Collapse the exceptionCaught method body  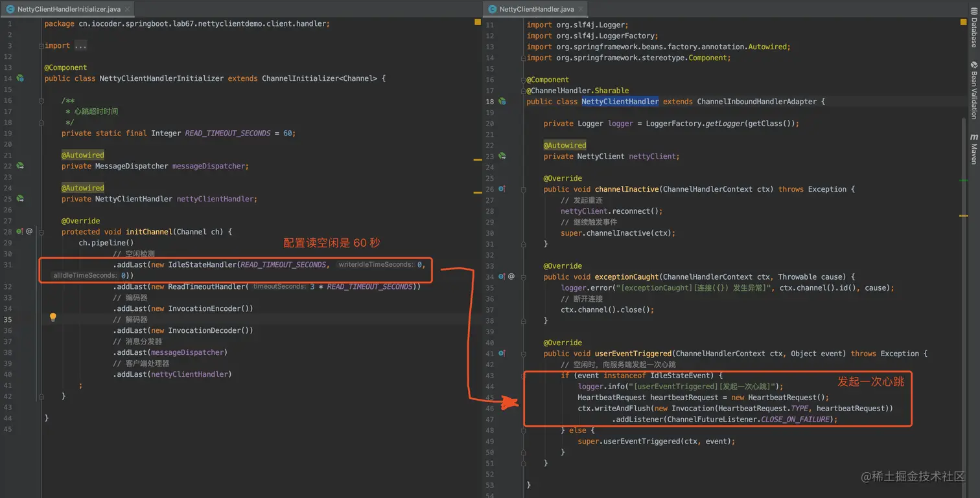pos(524,277)
